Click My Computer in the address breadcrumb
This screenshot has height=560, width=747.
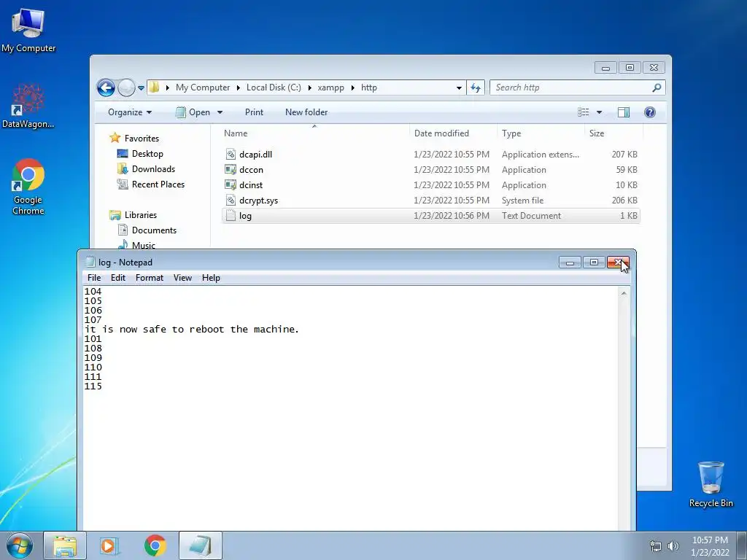(203, 87)
